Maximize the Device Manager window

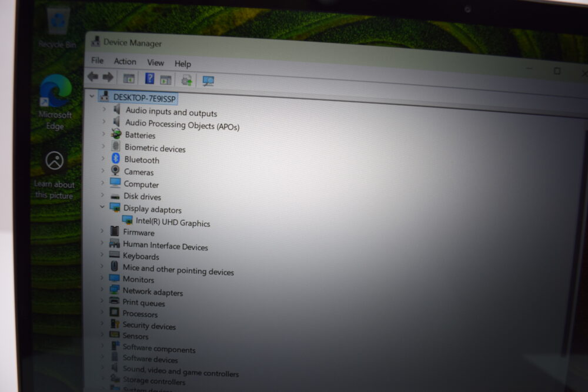click(557, 71)
